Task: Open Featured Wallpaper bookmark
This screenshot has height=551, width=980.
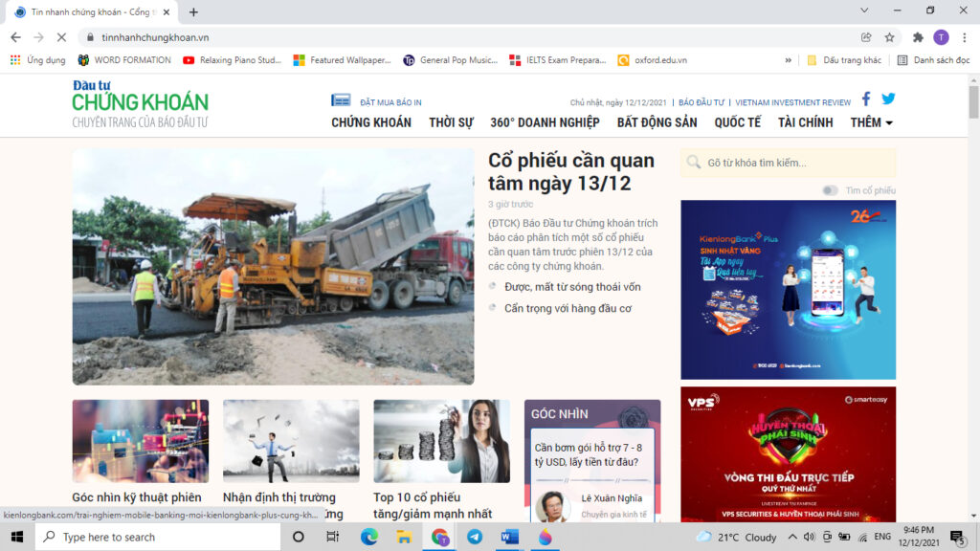Action: tap(342, 60)
